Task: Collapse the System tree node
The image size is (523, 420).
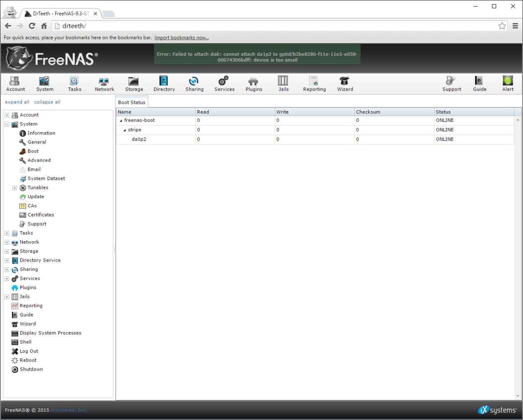Action: pyautogui.click(x=7, y=124)
